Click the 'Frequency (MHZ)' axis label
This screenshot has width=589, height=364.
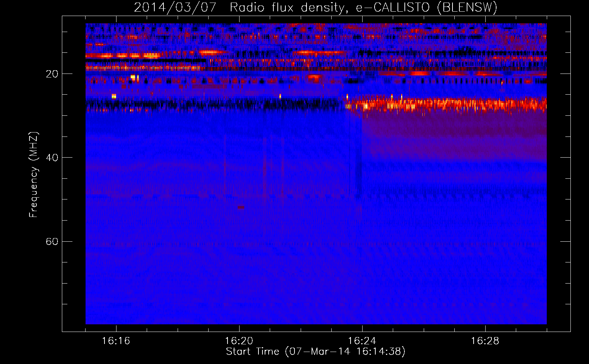[x=33, y=175]
